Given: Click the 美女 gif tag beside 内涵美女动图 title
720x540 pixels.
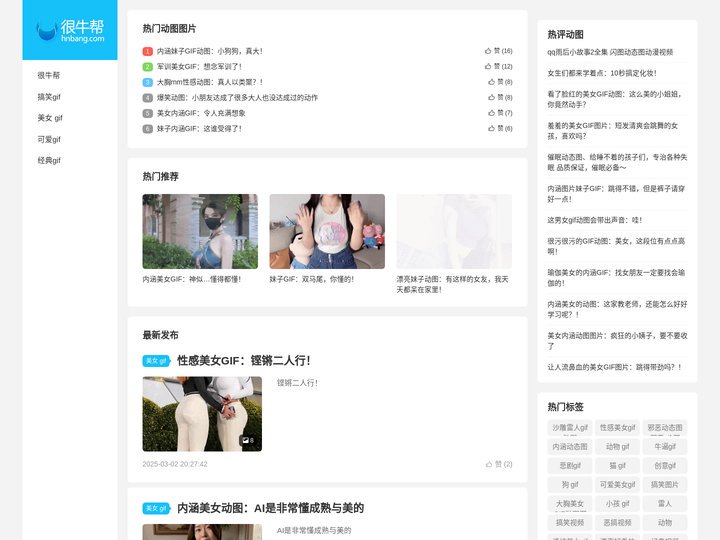Looking at the screenshot, I should (156, 508).
